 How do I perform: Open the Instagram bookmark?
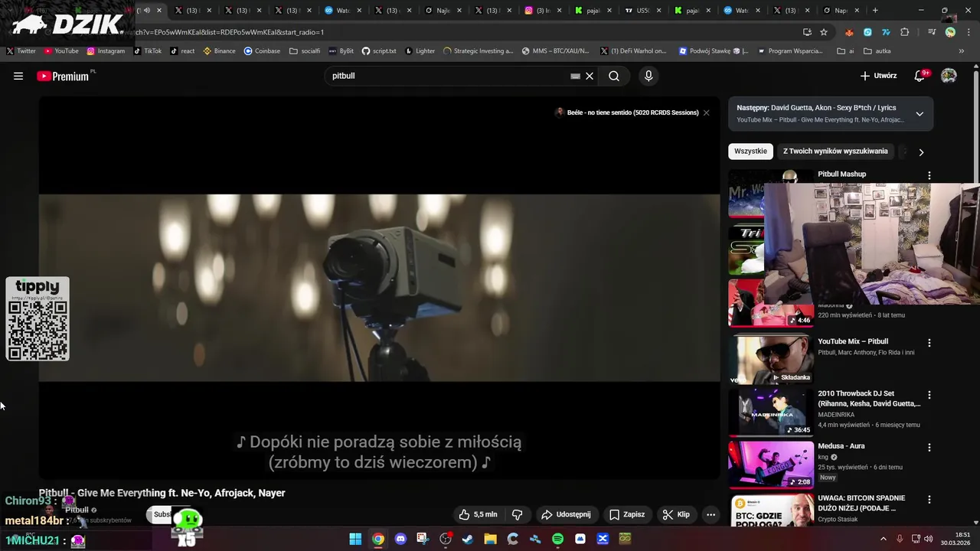pyautogui.click(x=106, y=51)
